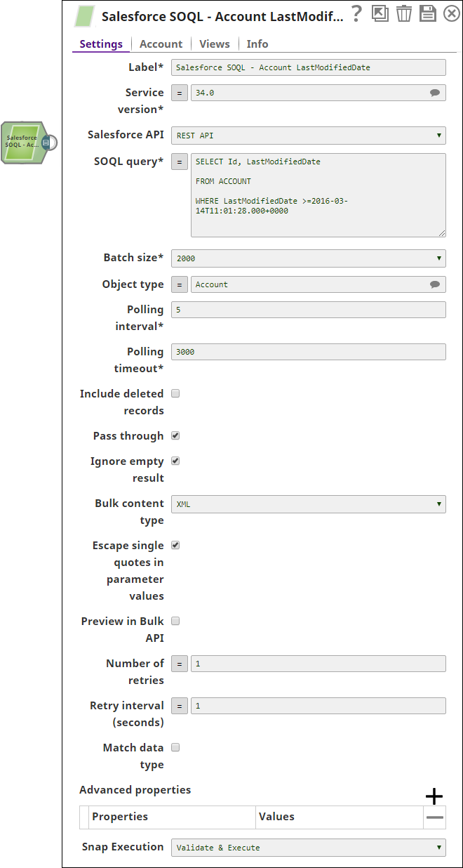Switch to the Account tab

click(161, 44)
